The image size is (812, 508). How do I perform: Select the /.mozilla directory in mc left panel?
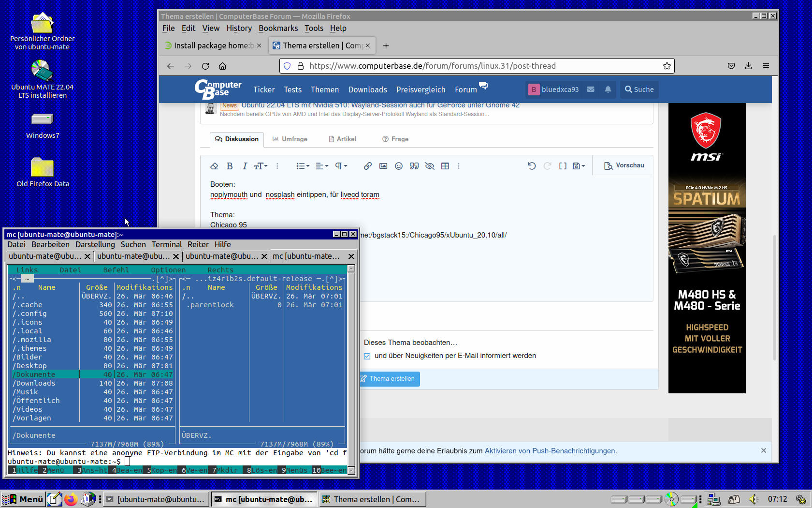(x=92, y=340)
